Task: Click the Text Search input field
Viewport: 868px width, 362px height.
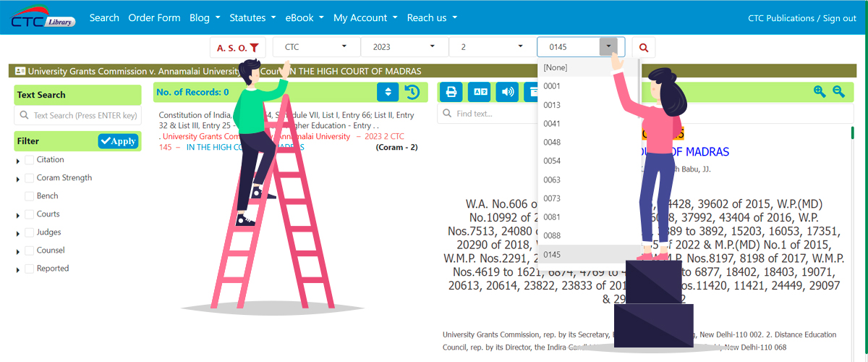Action: (78, 116)
